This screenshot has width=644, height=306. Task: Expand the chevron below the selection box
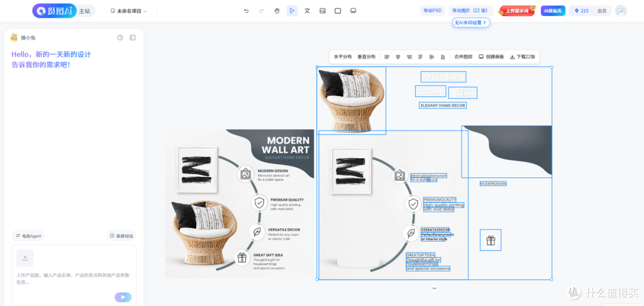pos(435,288)
